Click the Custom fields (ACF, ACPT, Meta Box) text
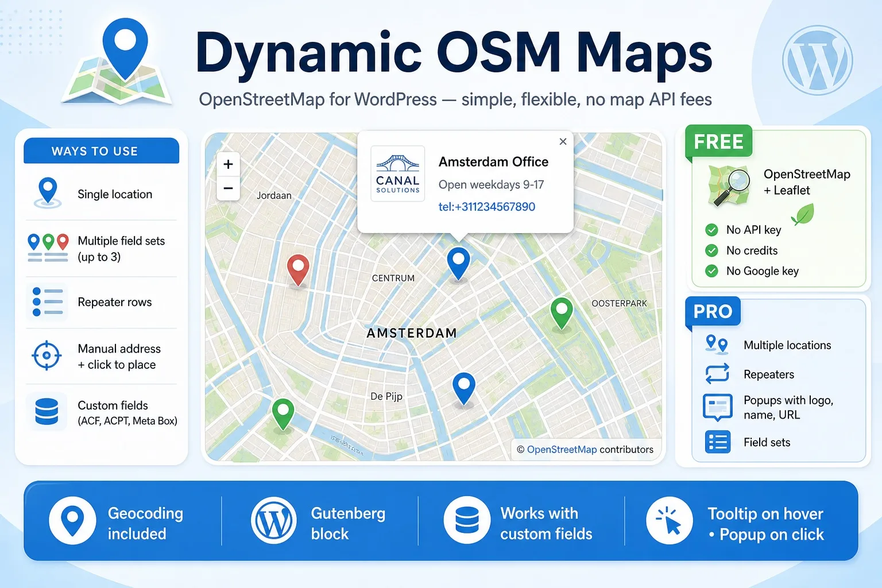882x588 pixels. point(127,413)
